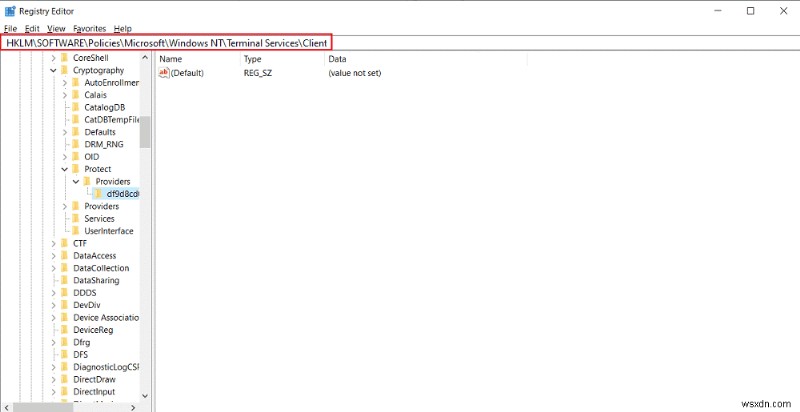The image size is (800, 412).
Task: Select the CatDBTempFiles folder icon
Action: point(76,119)
